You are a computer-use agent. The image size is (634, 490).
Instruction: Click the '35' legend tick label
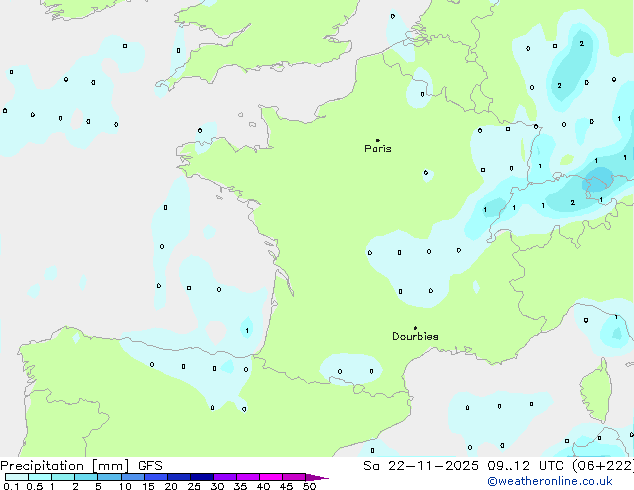[240, 486]
